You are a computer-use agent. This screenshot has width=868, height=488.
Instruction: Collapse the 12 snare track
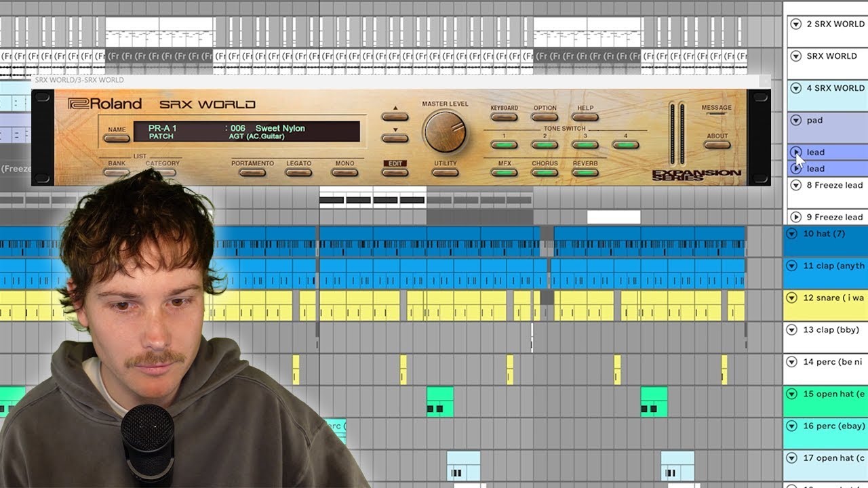coord(791,298)
